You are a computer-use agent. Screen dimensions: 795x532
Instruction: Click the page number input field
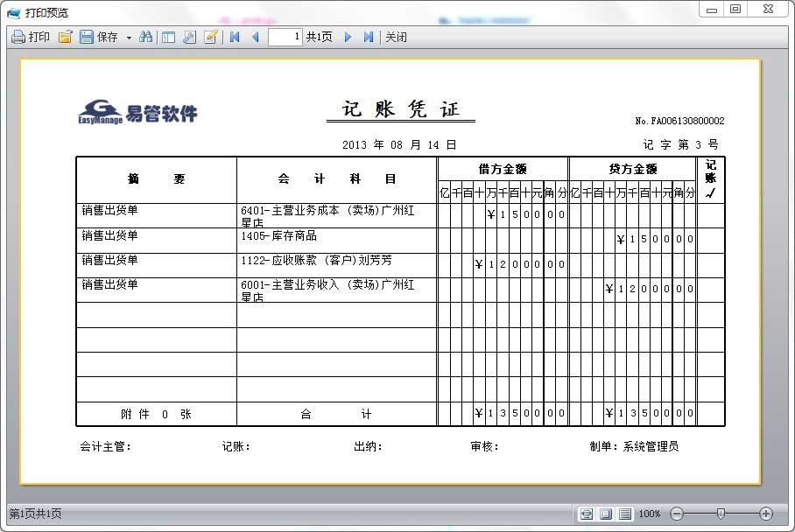pyautogui.click(x=285, y=37)
